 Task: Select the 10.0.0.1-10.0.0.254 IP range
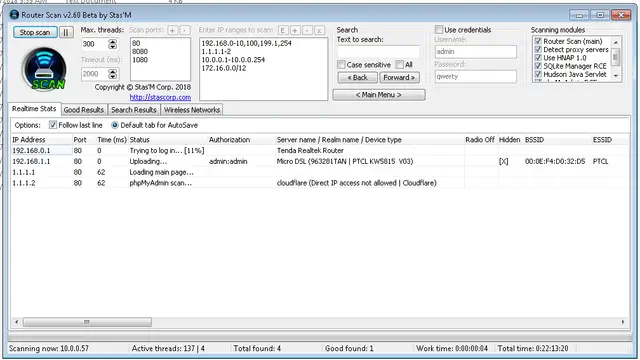click(233, 60)
